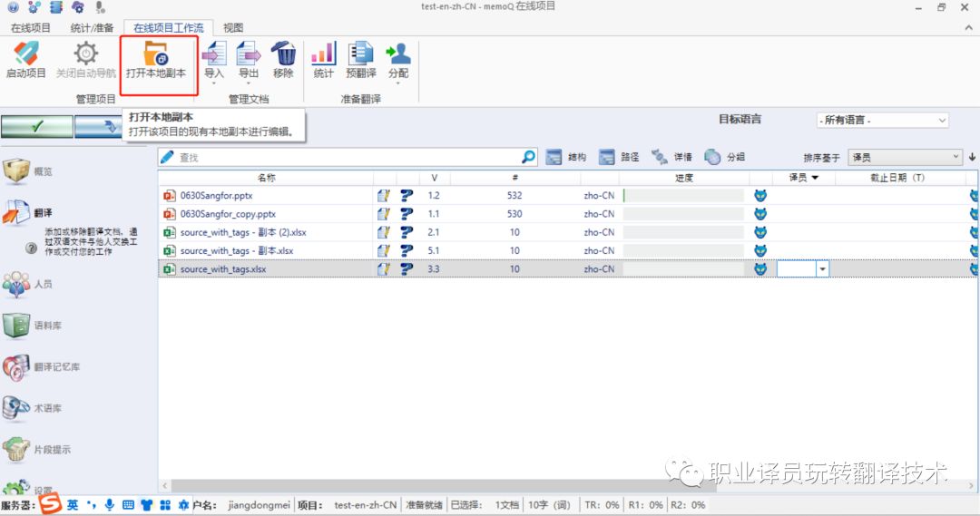Sort by the 进度 column header
Image resolution: width=980 pixels, height=516 pixels.
click(x=684, y=178)
